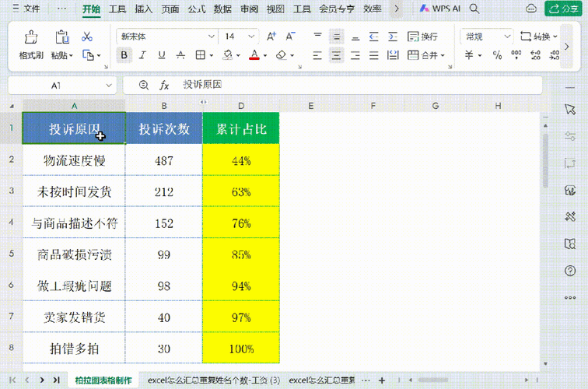Open WPS AI assistant
Image resolution: width=588 pixels, height=389 pixels.
click(440, 9)
